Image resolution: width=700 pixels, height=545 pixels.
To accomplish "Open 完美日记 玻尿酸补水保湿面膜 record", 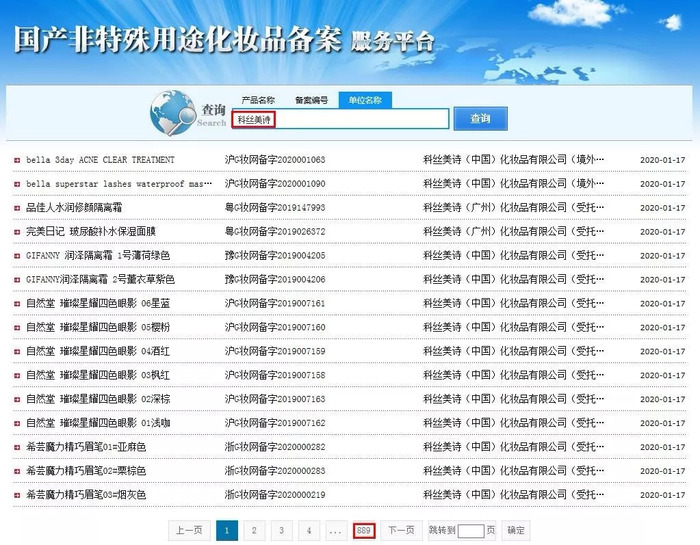I will click(91, 232).
